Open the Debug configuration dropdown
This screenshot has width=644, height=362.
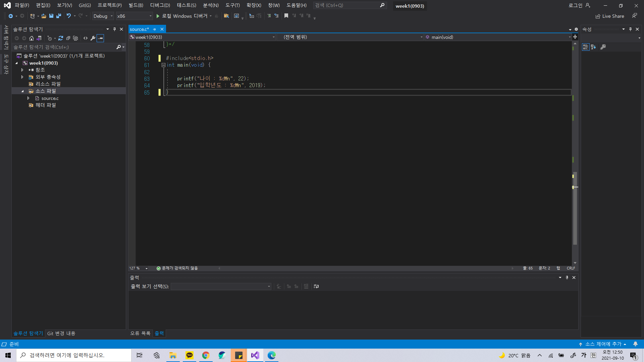tap(103, 16)
